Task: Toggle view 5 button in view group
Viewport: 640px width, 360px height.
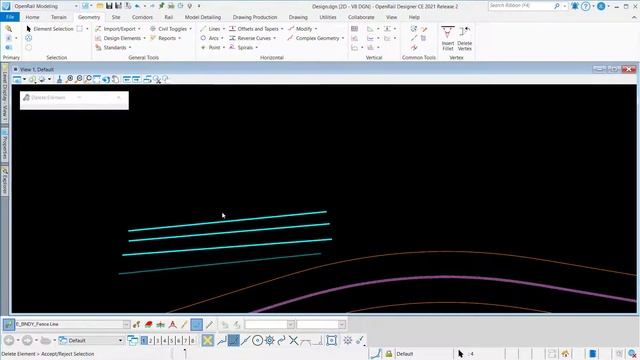Action: 171,340
